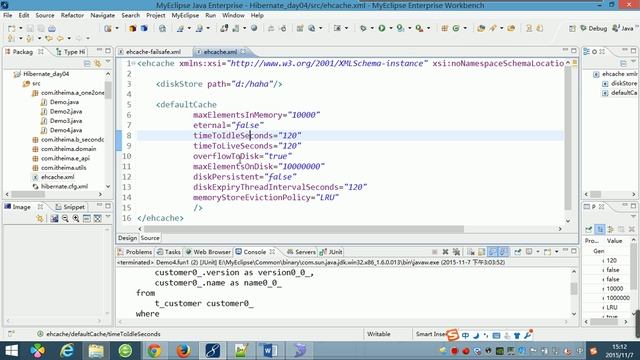Click the Debug bug toolbar icon
Screen dimensions: 640x360
coord(363,28)
